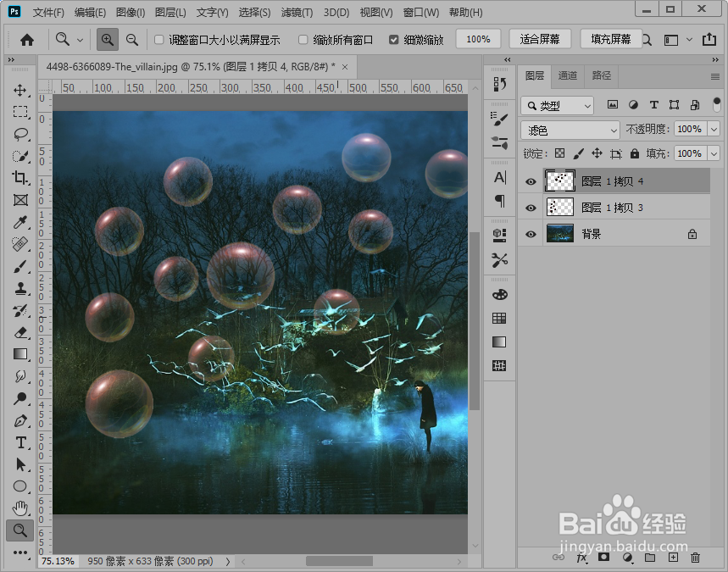728x572 pixels.
Task: Open the 文件(F) menu
Action: pos(48,13)
